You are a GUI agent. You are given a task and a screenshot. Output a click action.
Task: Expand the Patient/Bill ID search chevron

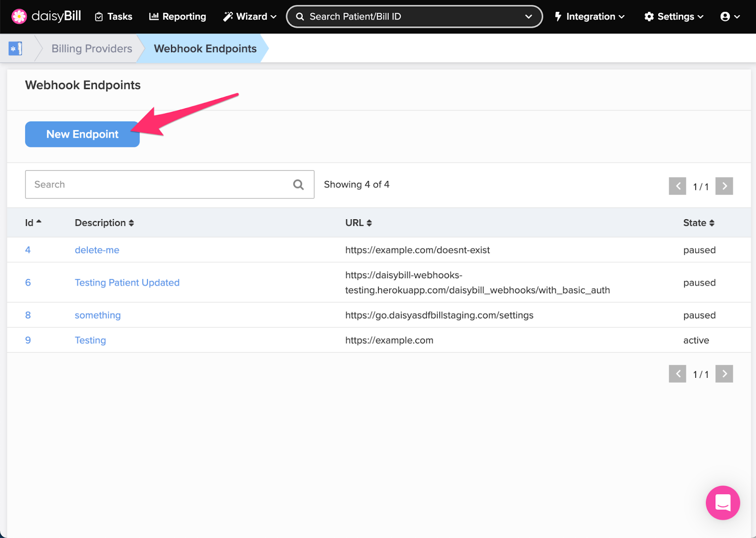click(x=528, y=17)
